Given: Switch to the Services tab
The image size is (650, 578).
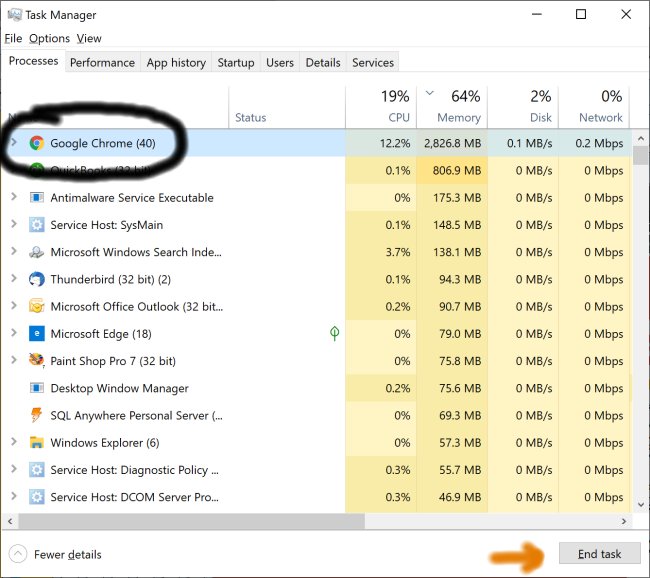Looking at the screenshot, I should pyautogui.click(x=373, y=62).
